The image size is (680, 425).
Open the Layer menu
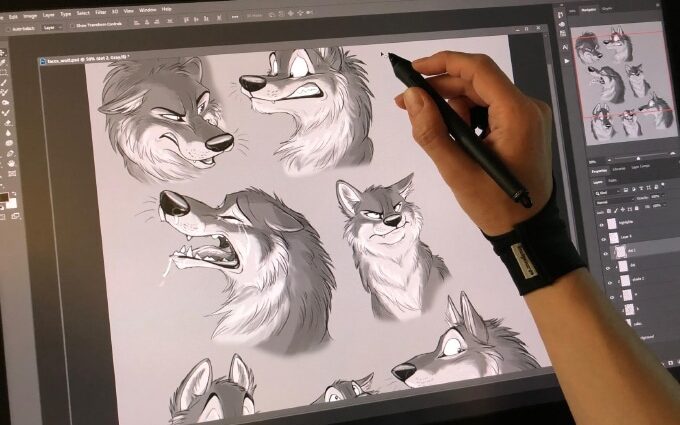49,15
